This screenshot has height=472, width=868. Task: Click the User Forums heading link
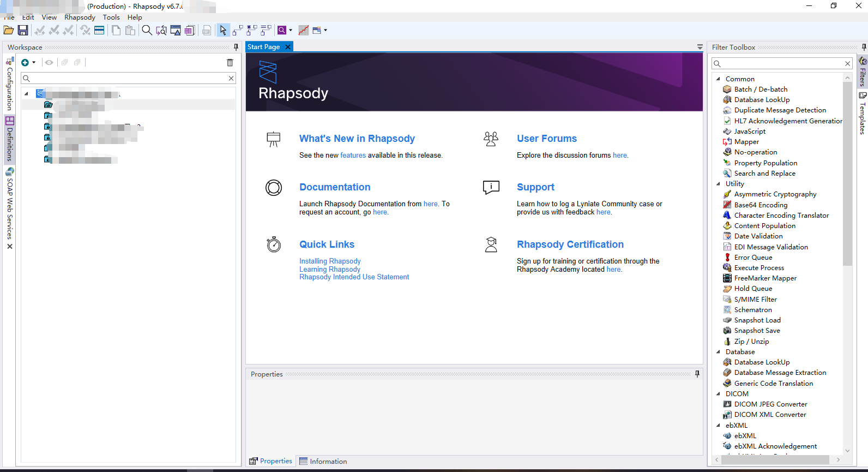coord(547,139)
